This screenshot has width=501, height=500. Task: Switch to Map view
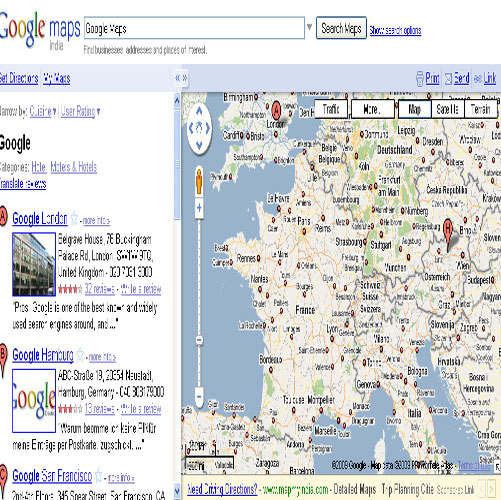[414, 109]
